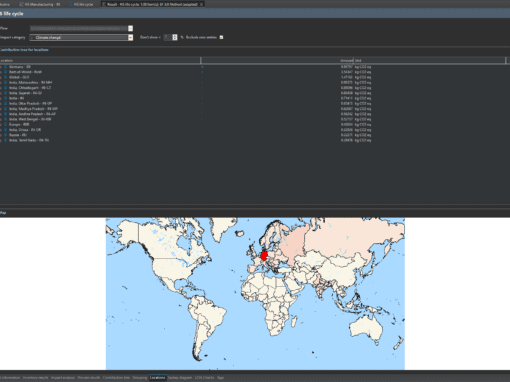Click Australia on the world map
This screenshot has height=382, width=510.
coord(367,327)
